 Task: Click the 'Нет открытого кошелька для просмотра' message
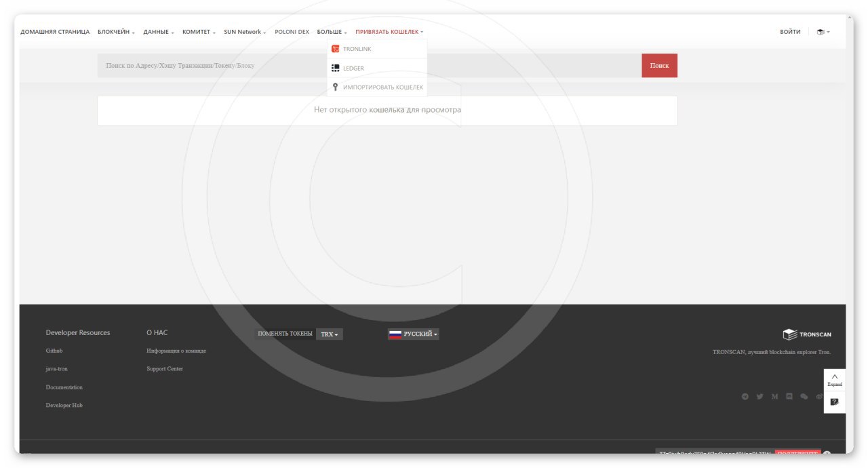387,109
